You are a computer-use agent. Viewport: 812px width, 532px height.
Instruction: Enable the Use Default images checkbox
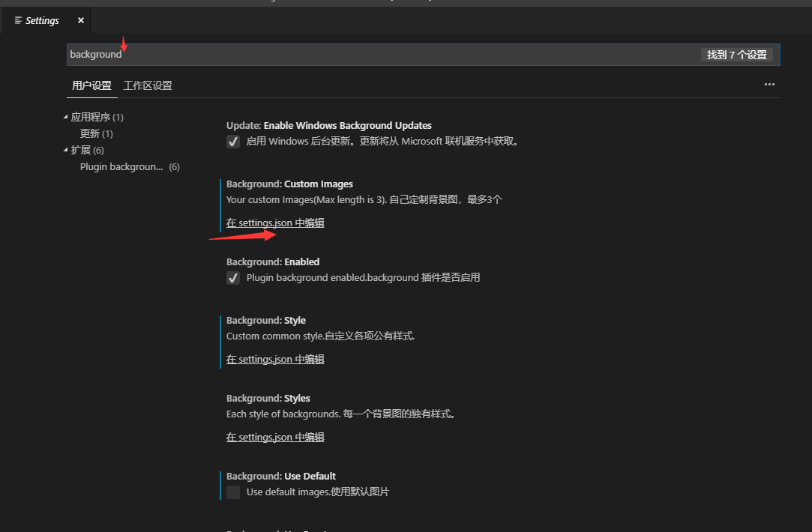(x=232, y=492)
